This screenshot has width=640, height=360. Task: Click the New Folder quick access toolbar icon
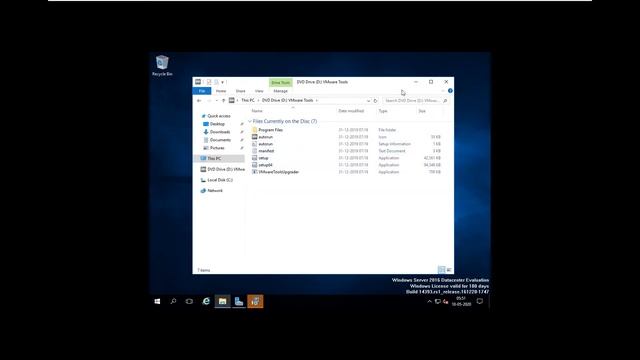216,82
